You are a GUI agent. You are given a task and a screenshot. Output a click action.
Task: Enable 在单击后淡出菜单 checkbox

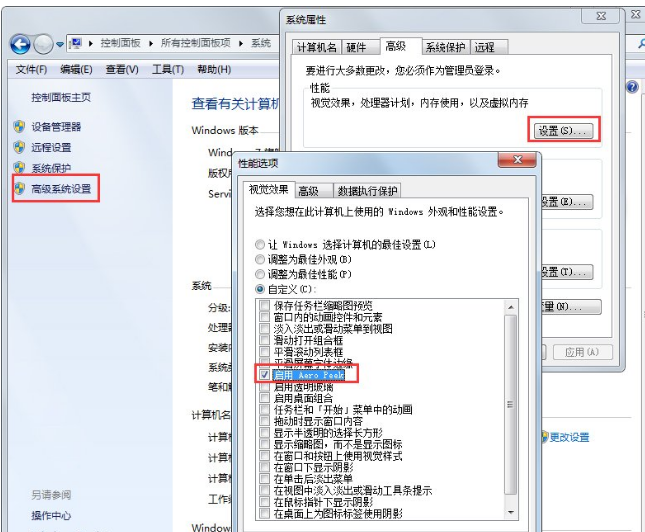(264, 479)
